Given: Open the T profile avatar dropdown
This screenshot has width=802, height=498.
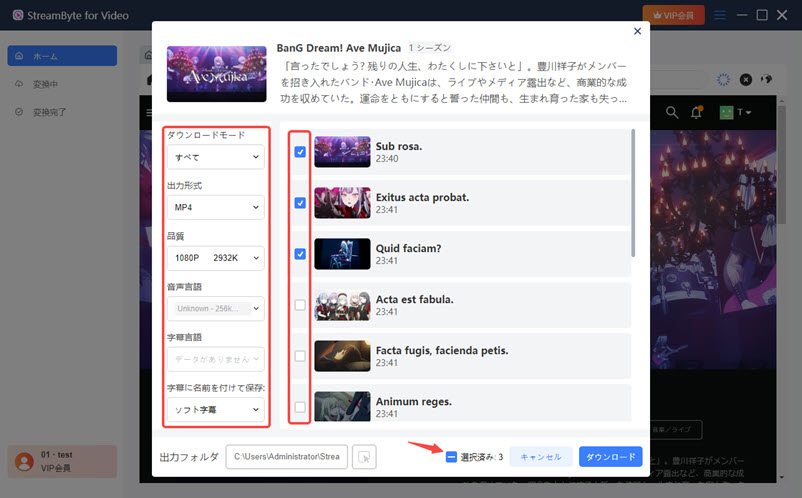Looking at the screenshot, I should (x=735, y=112).
